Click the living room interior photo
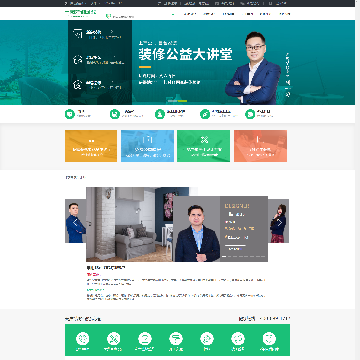This screenshot has height=360, width=360. pyautogui.click(x=129, y=224)
